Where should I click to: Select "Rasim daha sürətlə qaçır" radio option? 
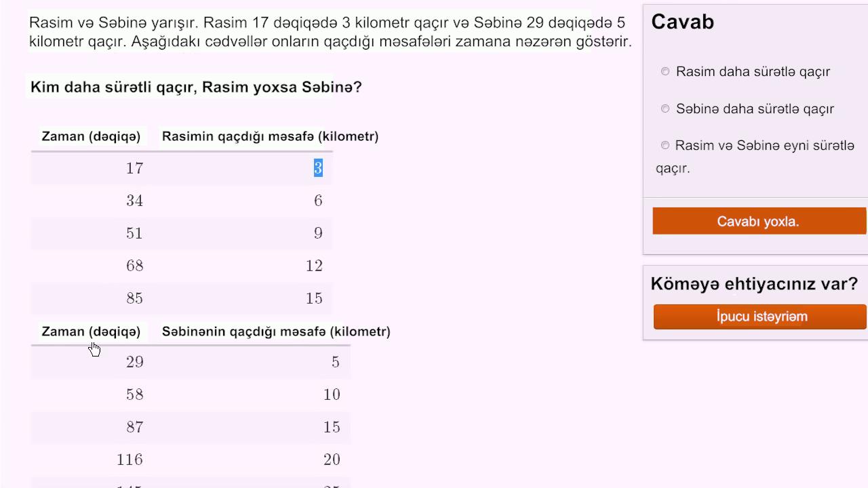(x=665, y=72)
